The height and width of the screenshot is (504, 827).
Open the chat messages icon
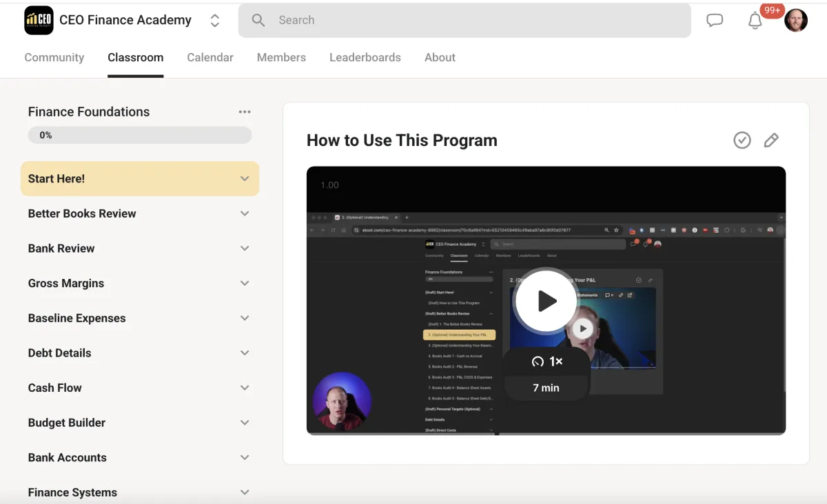[x=715, y=21]
